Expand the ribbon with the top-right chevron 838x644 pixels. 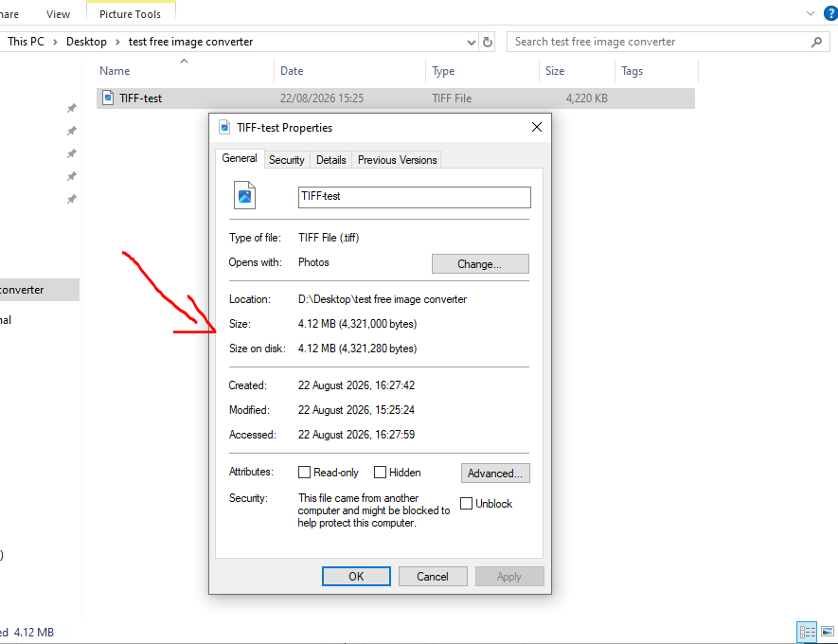pyautogui.click(x=811, y=13)
